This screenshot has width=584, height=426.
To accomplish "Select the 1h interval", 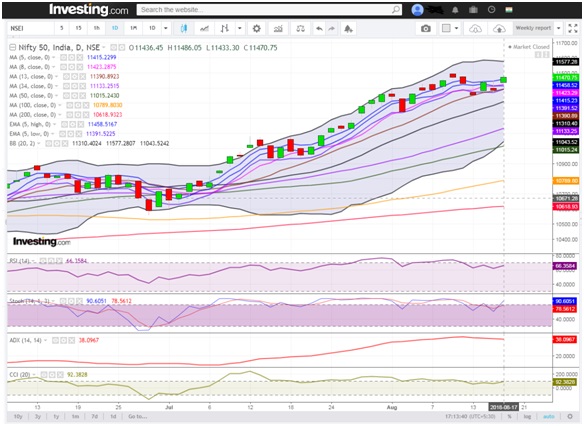I will pyautogui.click(x=96, y=28).
